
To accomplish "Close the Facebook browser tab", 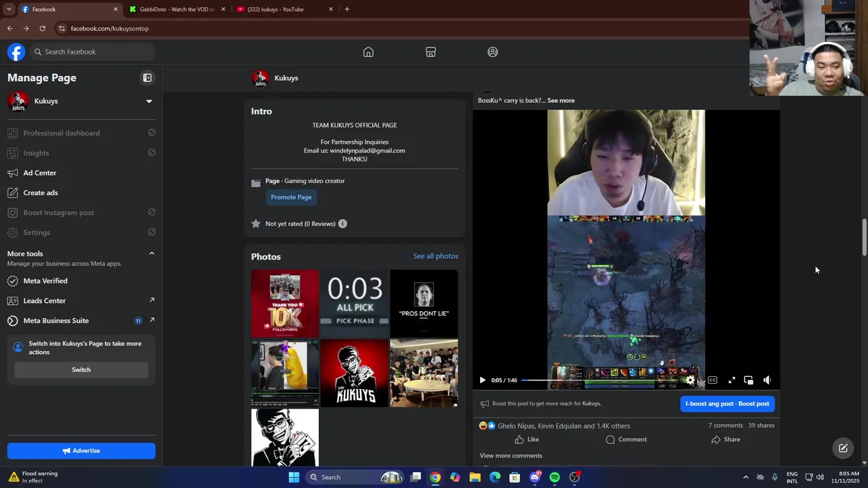I will pos(115,9).
